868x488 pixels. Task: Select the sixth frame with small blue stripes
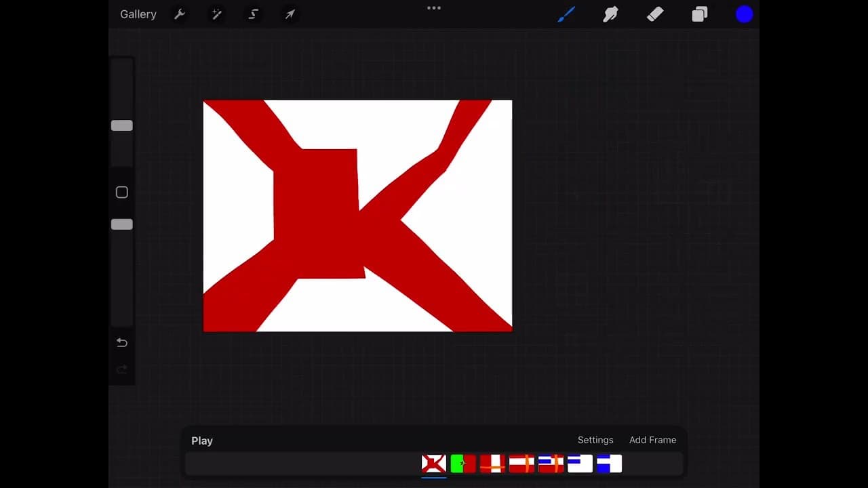[x=580, y=464]
